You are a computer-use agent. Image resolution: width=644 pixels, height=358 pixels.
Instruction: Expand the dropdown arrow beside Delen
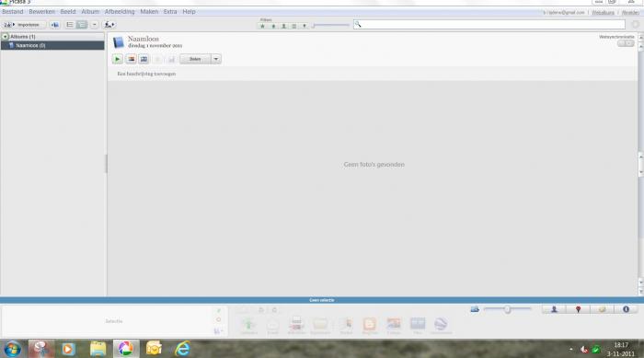pos(216,59)
